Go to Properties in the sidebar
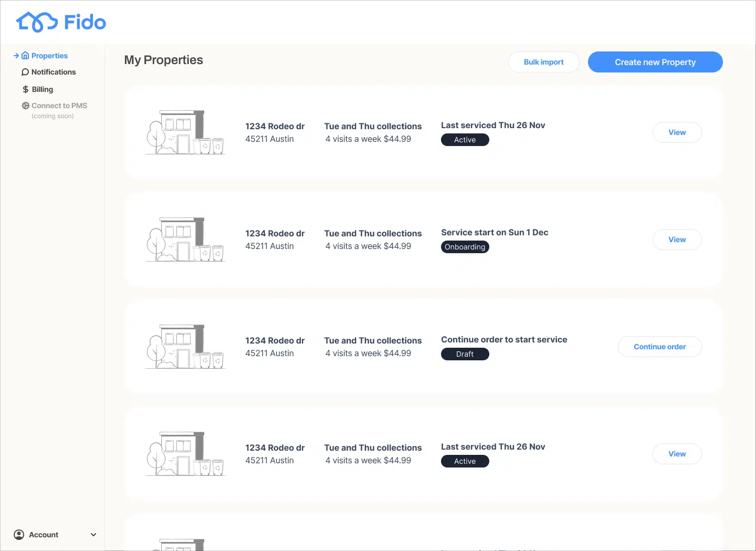The height and width of the screenshot is (551, 756). [x=49, y=56]
